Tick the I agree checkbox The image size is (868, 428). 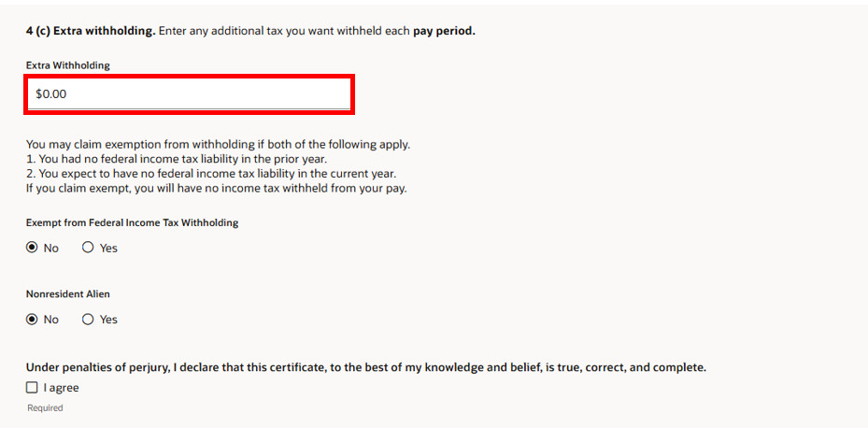pyautogui.click(x=32, y=388)
